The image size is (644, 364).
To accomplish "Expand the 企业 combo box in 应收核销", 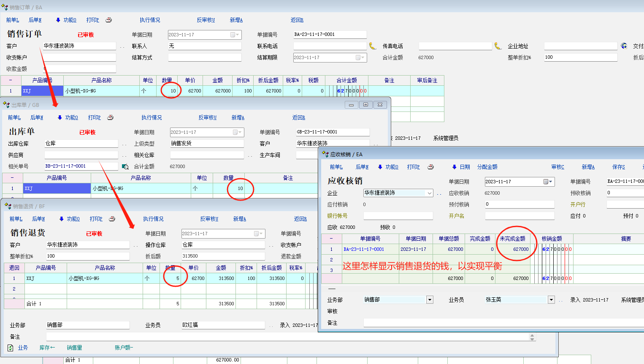I will point(430,193).
